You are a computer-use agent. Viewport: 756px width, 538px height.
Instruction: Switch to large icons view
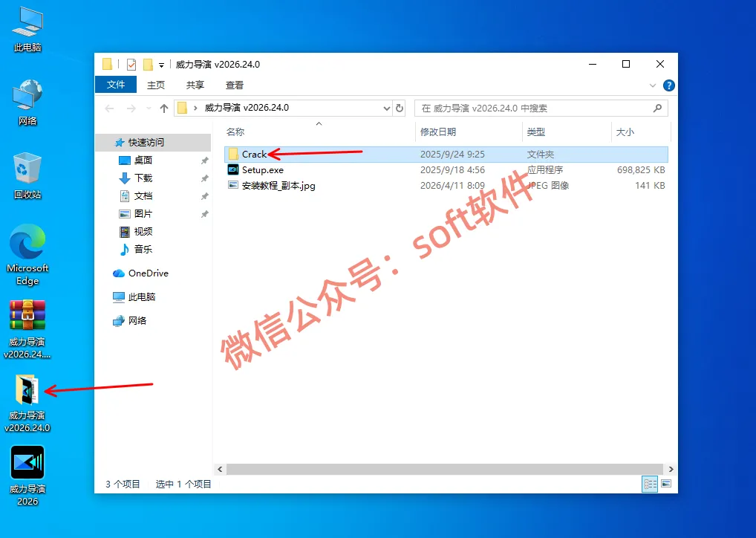(x=666, y=484)
